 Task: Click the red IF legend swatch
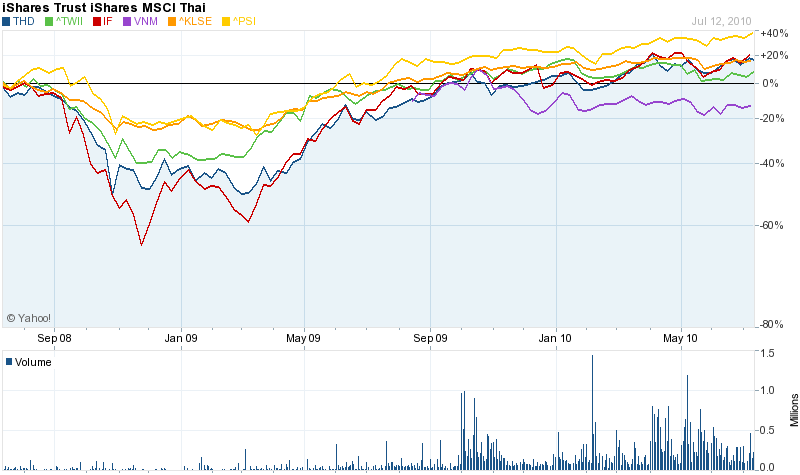click(x=97, y=21)
